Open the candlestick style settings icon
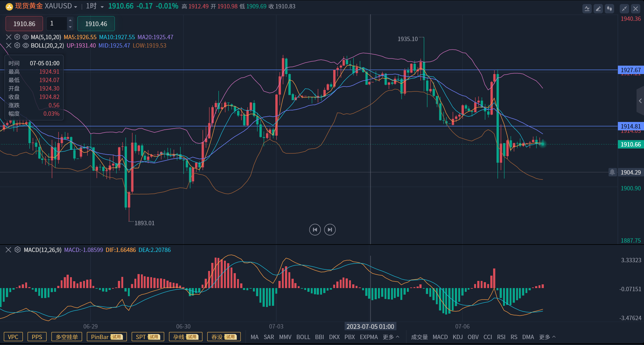This screenshot has height=345, width=644. [x=609, y=9]
